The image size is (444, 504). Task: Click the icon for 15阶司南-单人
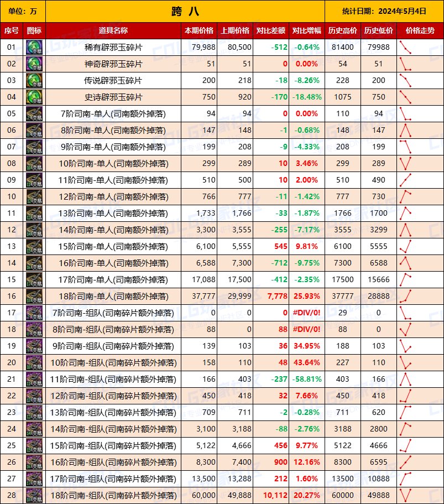[34, 247]
